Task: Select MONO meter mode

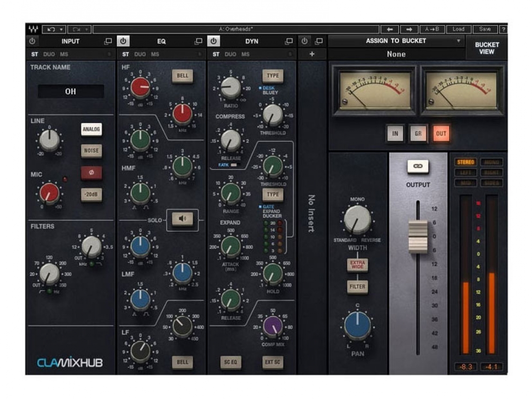Action: point(491,162)
